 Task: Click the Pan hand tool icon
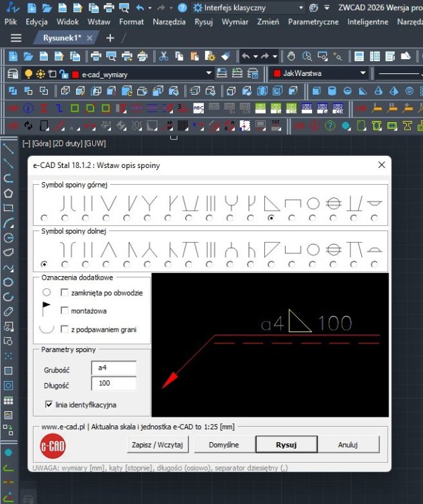291,56
